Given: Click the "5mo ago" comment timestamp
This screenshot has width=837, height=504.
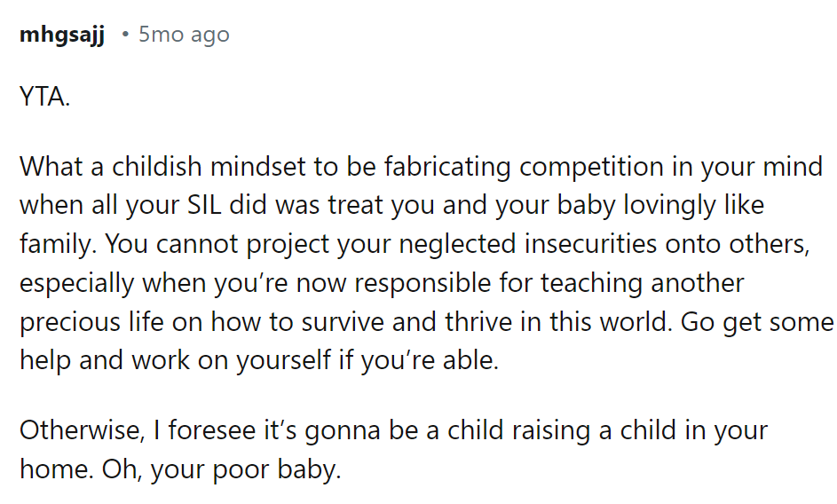Looking at the screenshot, I should point(184,35).
